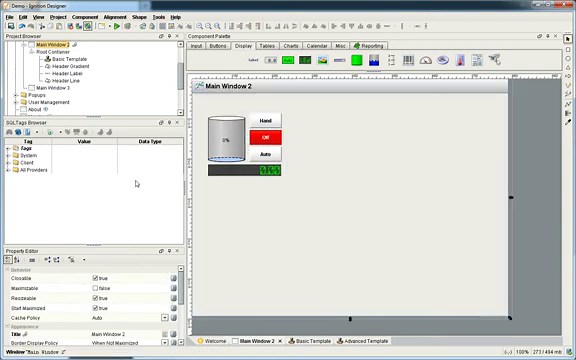Viewport: 576px width, 360px height.
Task: Open the Border Display Policy dropdown
Action: tap(165, 342)
